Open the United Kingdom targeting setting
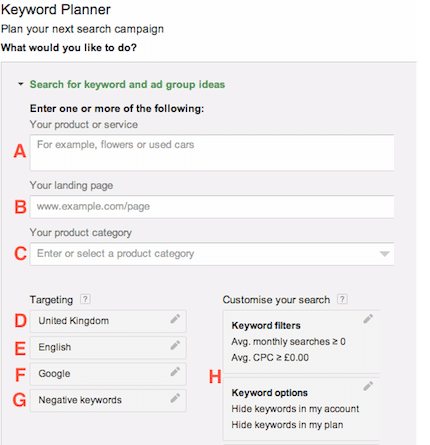 pos(108,321)
